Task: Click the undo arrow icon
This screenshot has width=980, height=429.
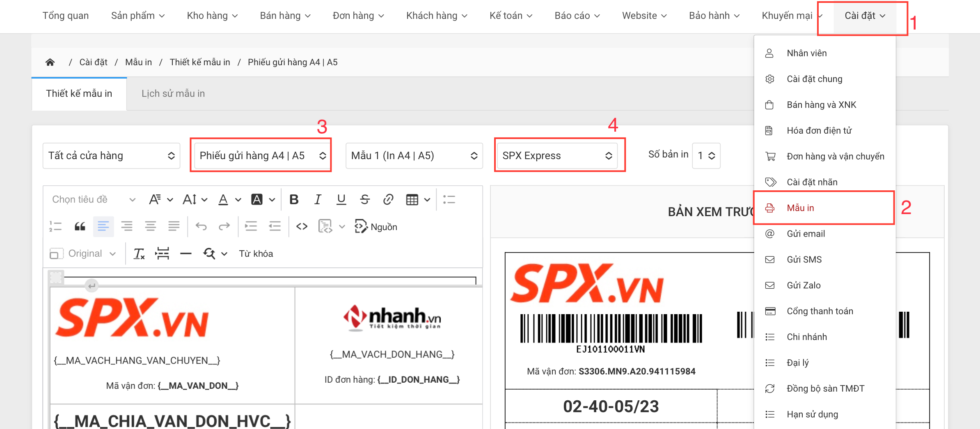Action: [x=201, y=226]
